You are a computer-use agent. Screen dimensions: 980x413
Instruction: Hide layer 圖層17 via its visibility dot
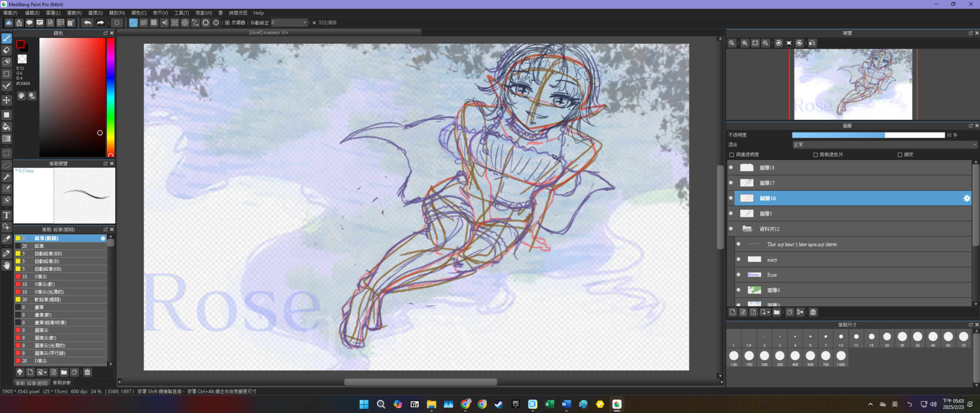[731, 183]
